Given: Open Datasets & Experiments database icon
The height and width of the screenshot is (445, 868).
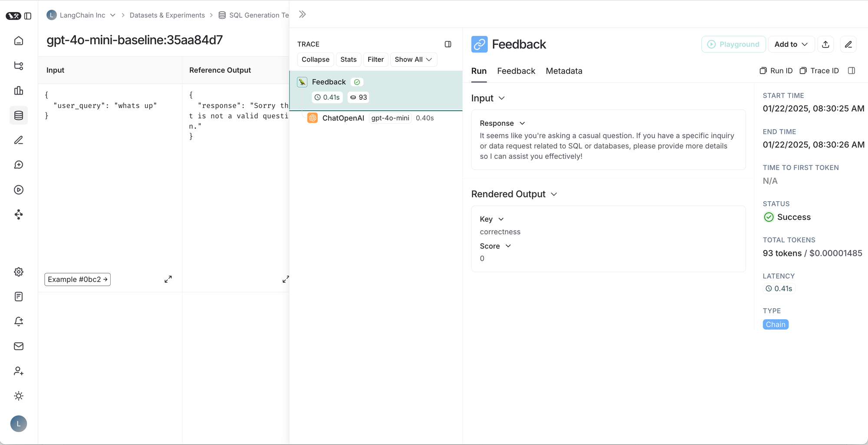Looking at the screenshot, I should 19,115.
